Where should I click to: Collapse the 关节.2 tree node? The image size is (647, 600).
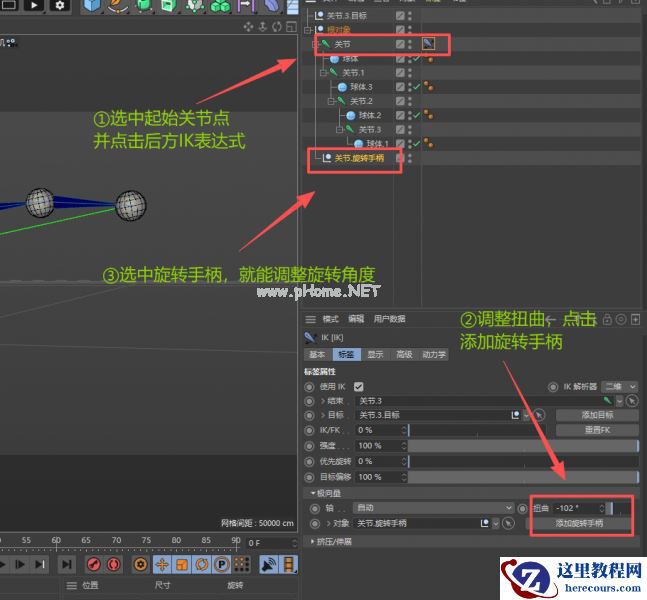(x=331, y=102)
